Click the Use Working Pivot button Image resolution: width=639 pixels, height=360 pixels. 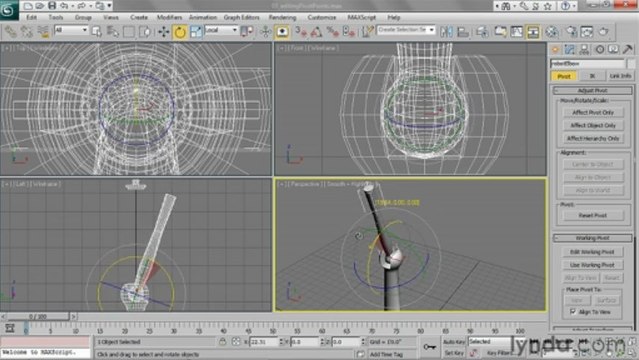(592, 265)
